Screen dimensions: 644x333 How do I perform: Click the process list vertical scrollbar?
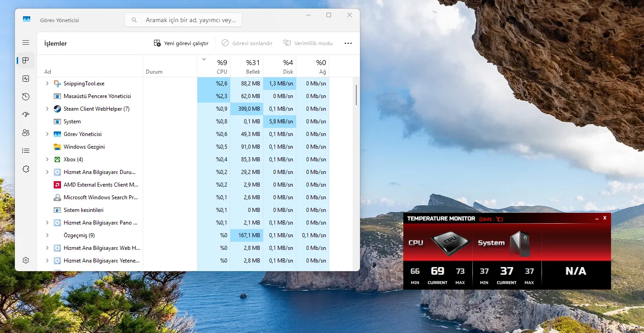[x=356, y=95]
